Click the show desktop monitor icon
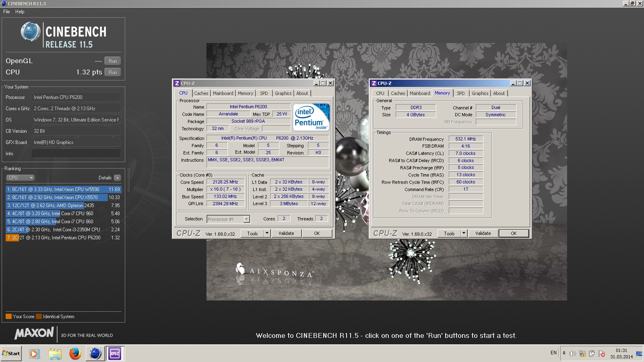Image resolution: width=644 pixels, height=362 pixels. 639,354
